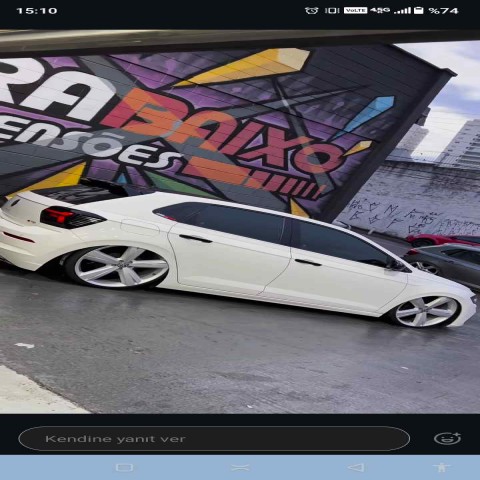Tap the alarm clock status icon

tap(311, 11)
